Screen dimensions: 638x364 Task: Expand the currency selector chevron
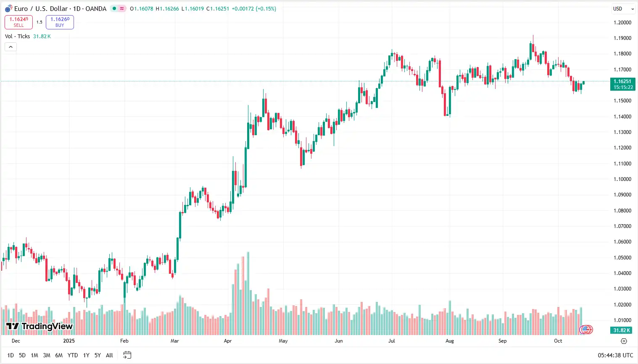coord(632,8)
